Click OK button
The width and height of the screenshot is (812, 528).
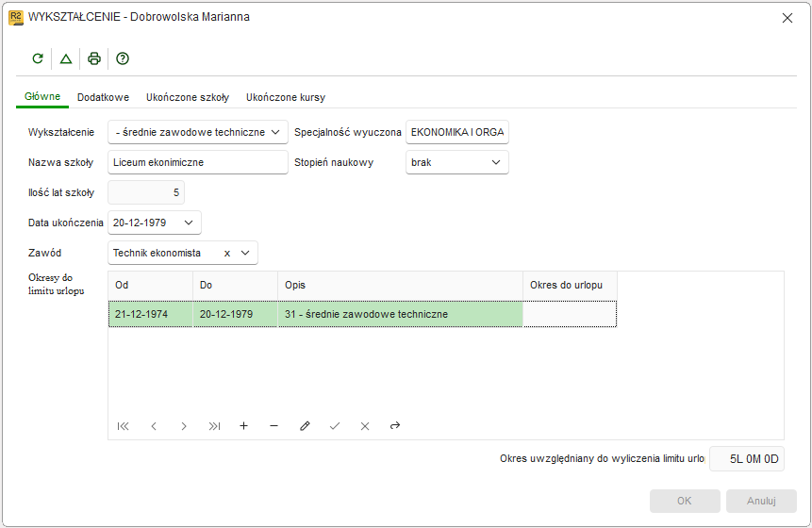coord(685,501)
